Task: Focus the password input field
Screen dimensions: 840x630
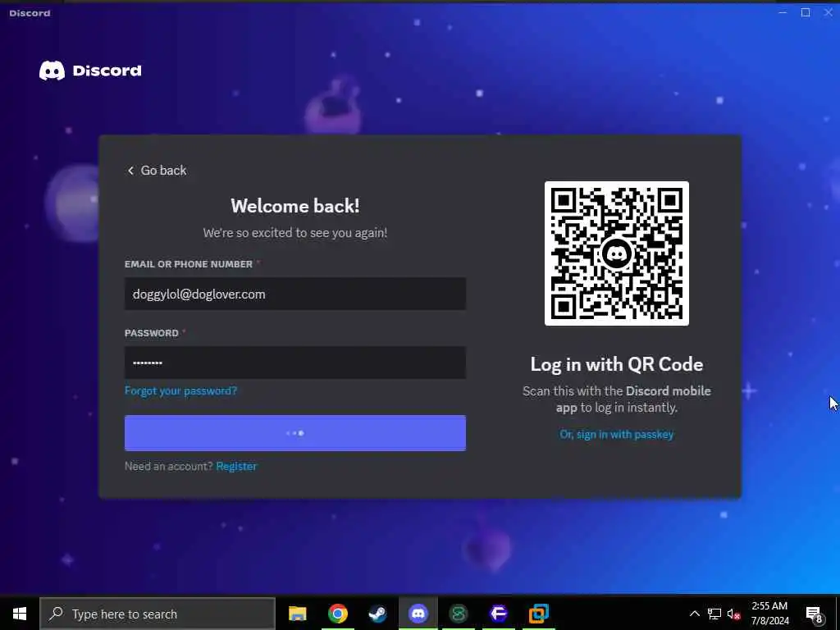Action: (295, 363)
